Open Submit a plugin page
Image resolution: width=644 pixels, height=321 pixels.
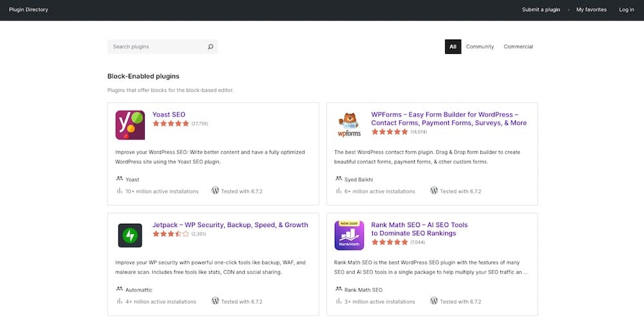click(x=541, y=10)
